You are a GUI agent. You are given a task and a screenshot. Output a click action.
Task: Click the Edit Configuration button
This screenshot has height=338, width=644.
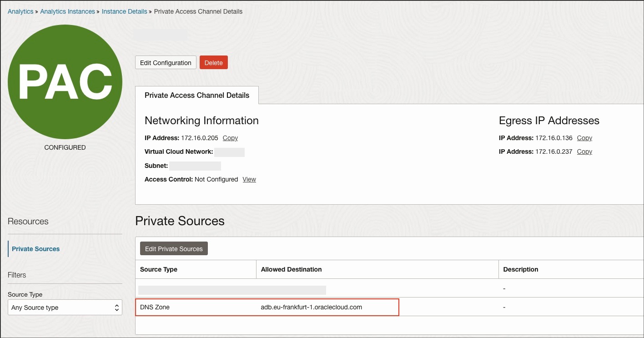tap(165, 62)
